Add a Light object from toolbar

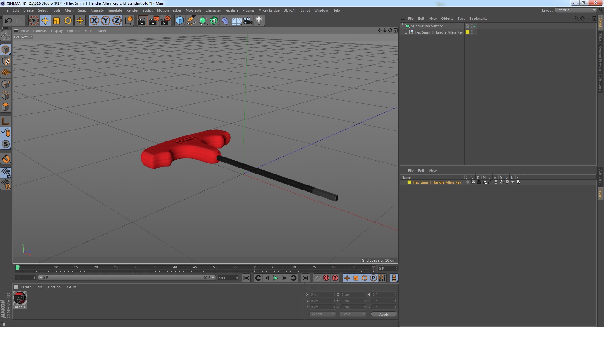(x=259, y=21)
